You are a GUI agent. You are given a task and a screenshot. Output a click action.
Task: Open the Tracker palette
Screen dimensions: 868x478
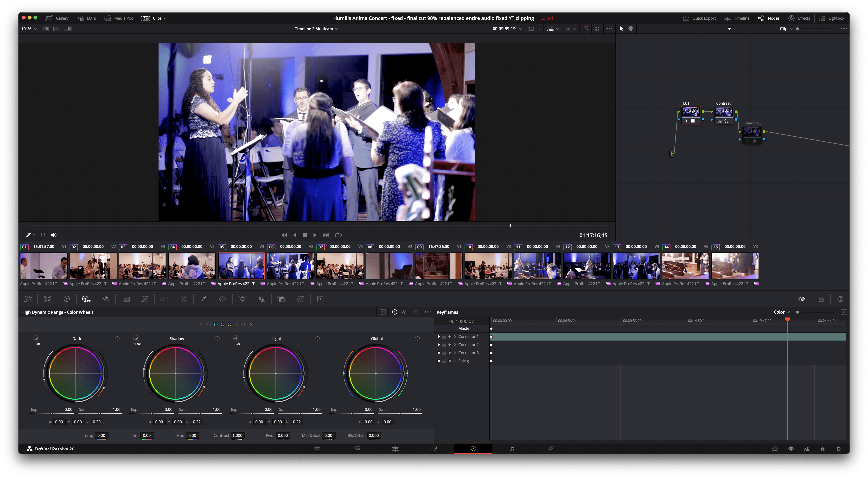pyautogui.click(x=242, y=299)
